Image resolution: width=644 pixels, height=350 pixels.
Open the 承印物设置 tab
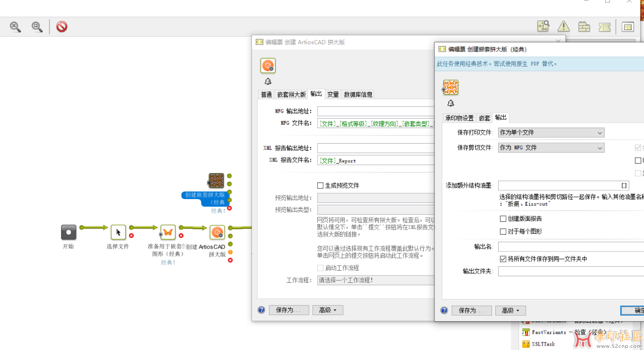click(x=459, y=118)
